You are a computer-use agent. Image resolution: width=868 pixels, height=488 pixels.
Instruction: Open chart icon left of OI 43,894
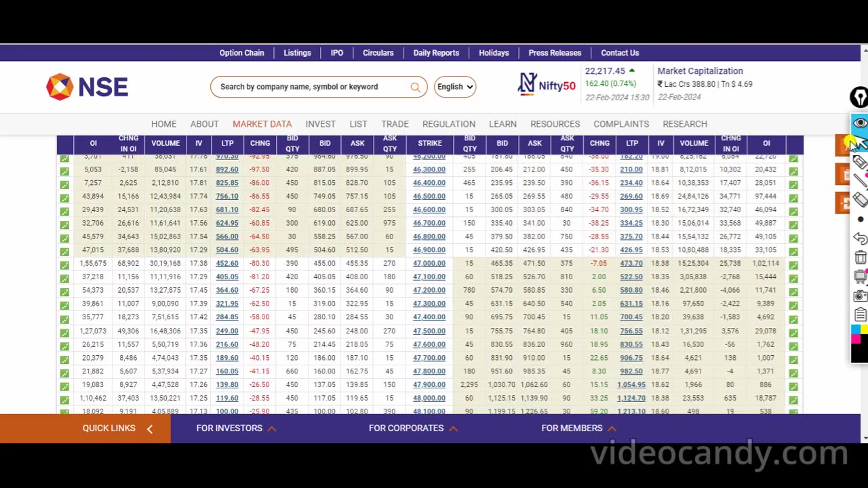pyautogui.click(x=64, y=198)
